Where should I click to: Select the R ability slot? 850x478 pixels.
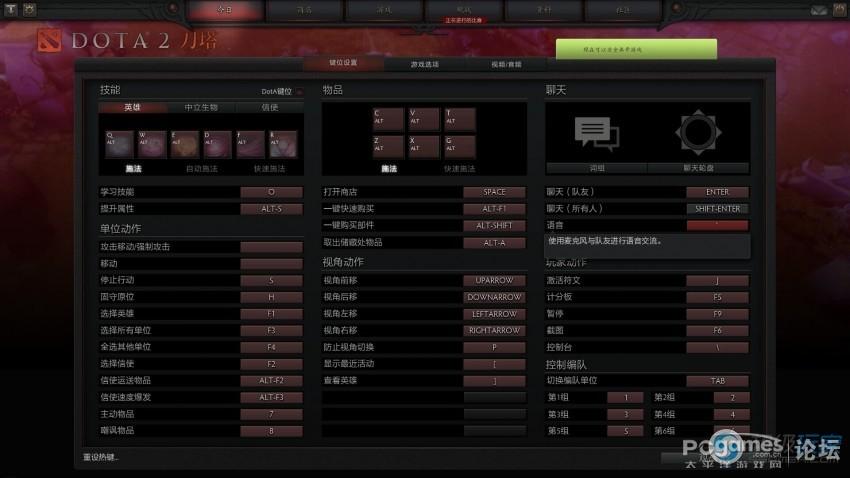point(283,144)
